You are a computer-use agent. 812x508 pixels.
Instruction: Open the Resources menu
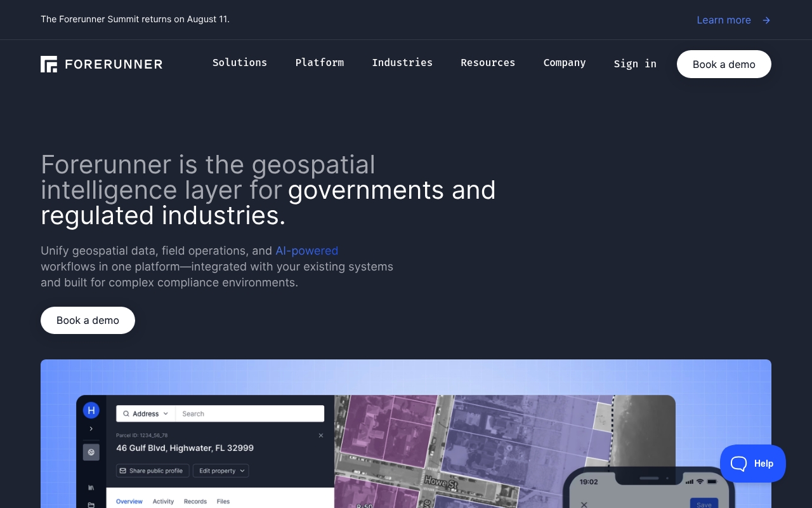point(488,62)
